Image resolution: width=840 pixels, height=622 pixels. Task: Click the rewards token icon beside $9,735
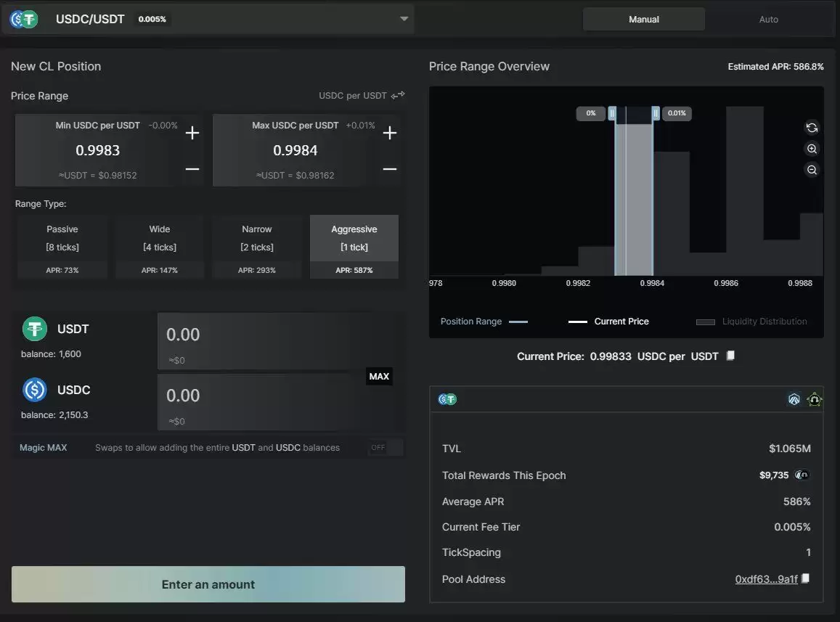[802, 475]
